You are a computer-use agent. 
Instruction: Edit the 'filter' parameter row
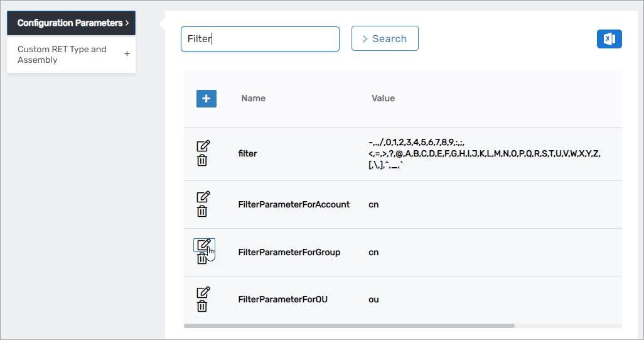coord(203,146)
